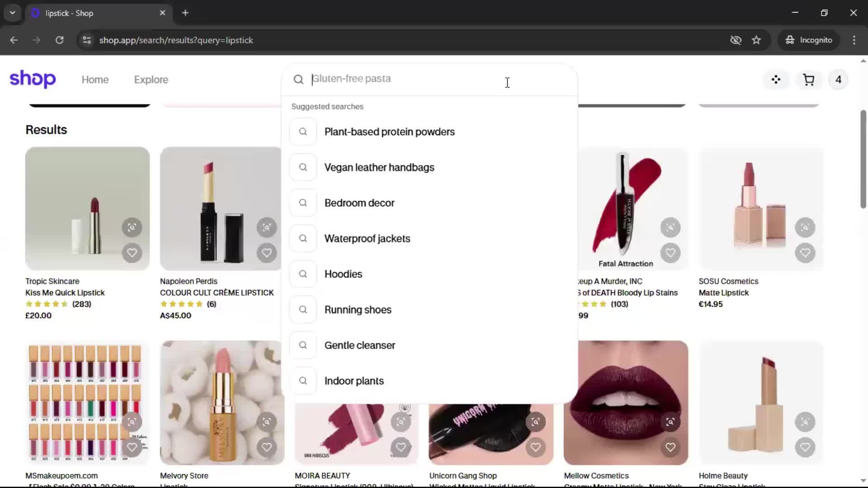The height and width of the screenshot is (488, 868).
Task: Choose the Running shoes suggestion
Action: click(358, 310)
